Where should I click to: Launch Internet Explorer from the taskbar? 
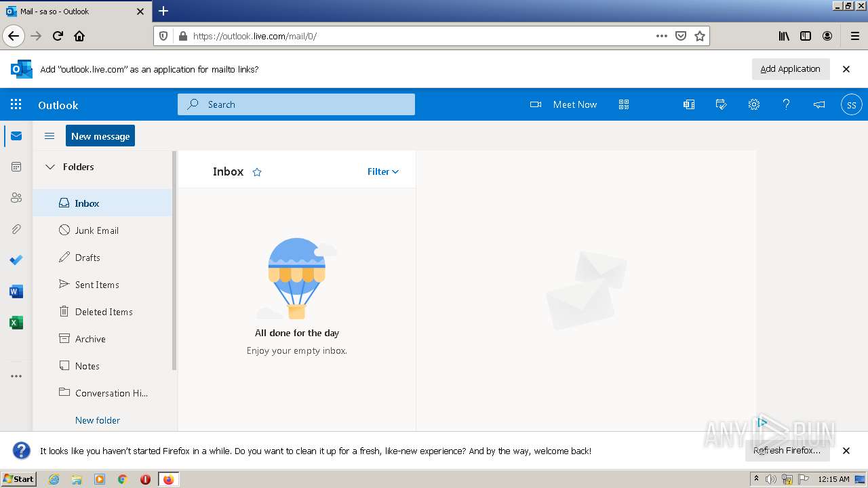coord(54,479)
